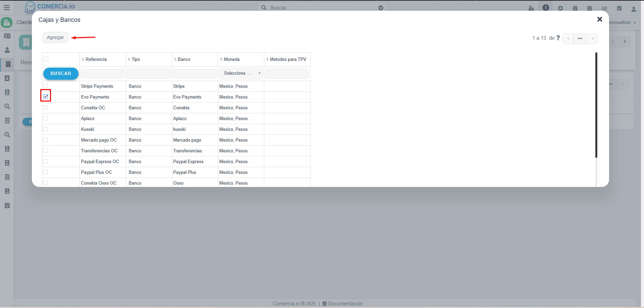Image resolution: width=644 pixels, height=308 pixels.
Task: Click the plus circle icon in top bar
Action: [x=560, y=8]
